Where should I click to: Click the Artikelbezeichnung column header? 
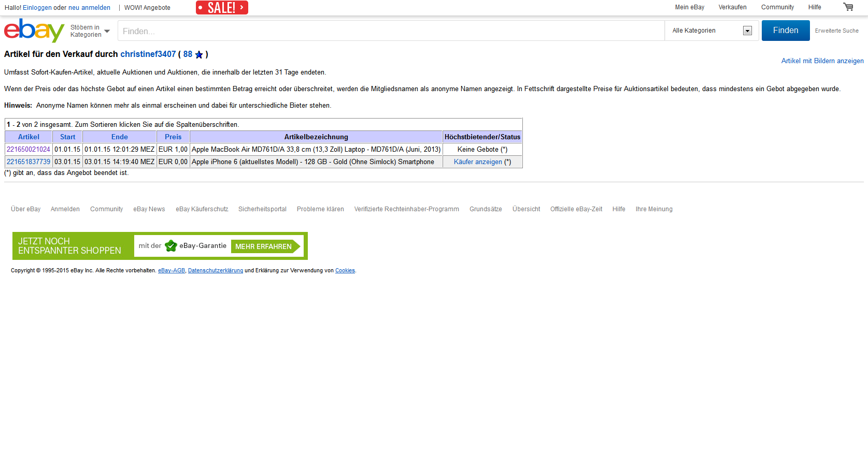[316, 137]
